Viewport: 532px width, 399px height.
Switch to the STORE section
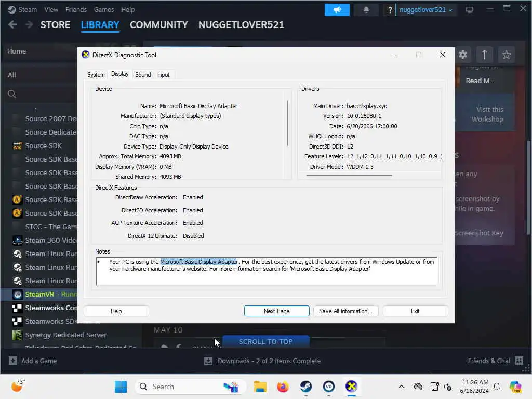click(x=55, y=25)
